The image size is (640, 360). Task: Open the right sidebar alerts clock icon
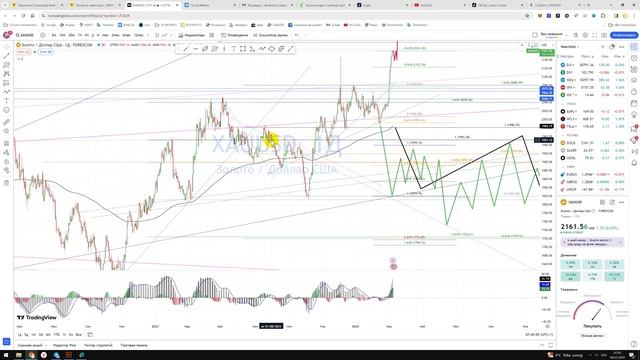[634, 58]
